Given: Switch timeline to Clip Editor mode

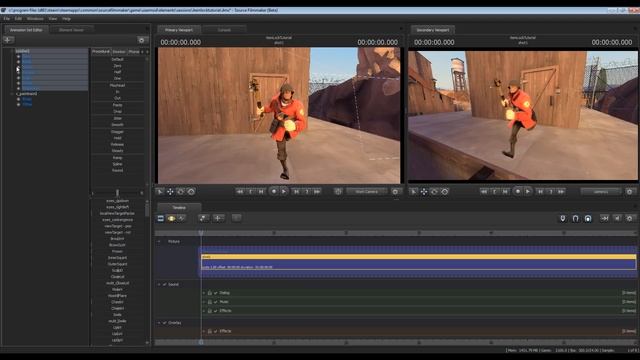Looking at the screenshot, I should (x=161, y=219).
